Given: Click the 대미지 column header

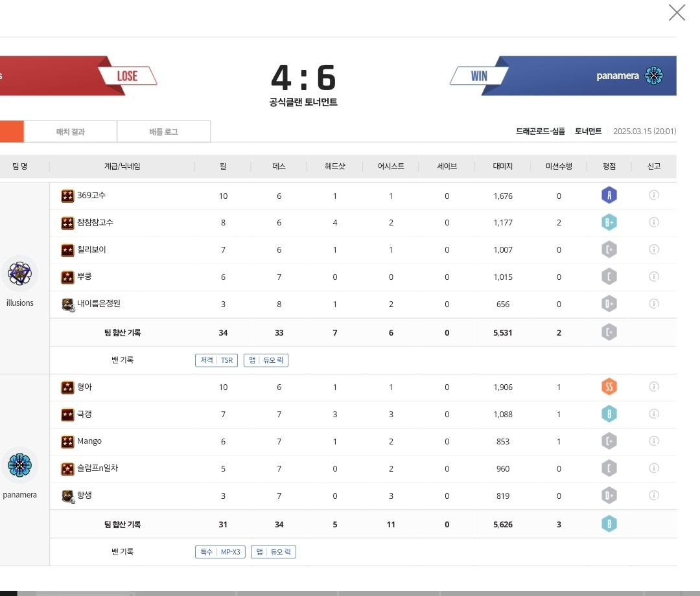Looking at the screenshot, I should (x=502, y=166).
